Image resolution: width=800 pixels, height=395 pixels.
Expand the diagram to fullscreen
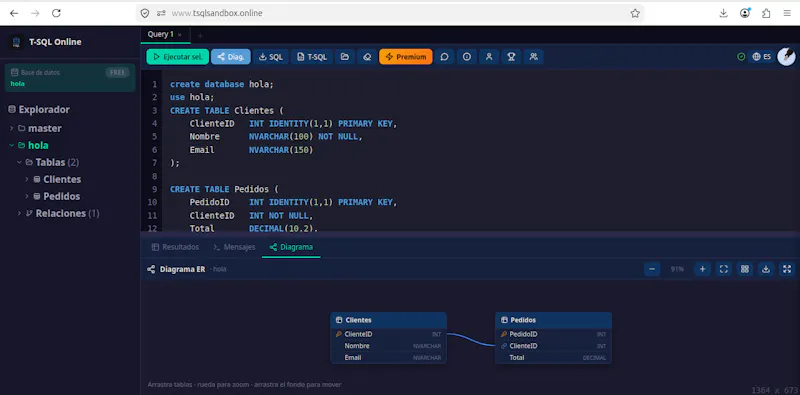(x=787, y=269)
